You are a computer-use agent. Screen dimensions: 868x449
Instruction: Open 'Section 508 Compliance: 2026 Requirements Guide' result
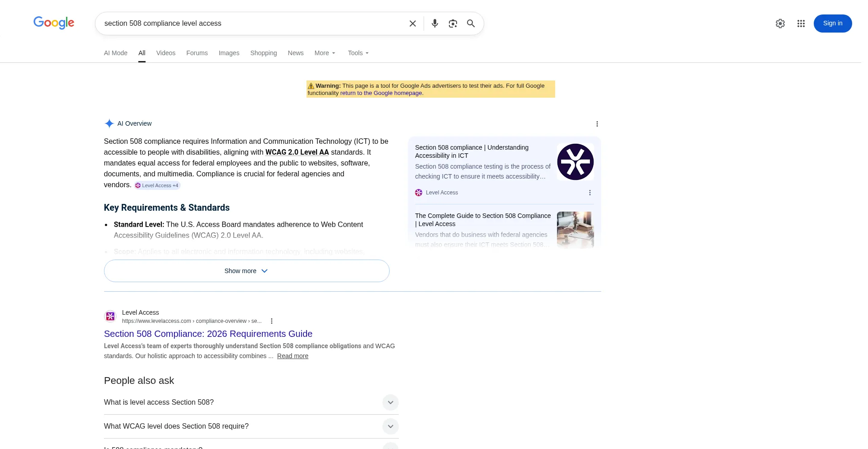pos(208,334)
